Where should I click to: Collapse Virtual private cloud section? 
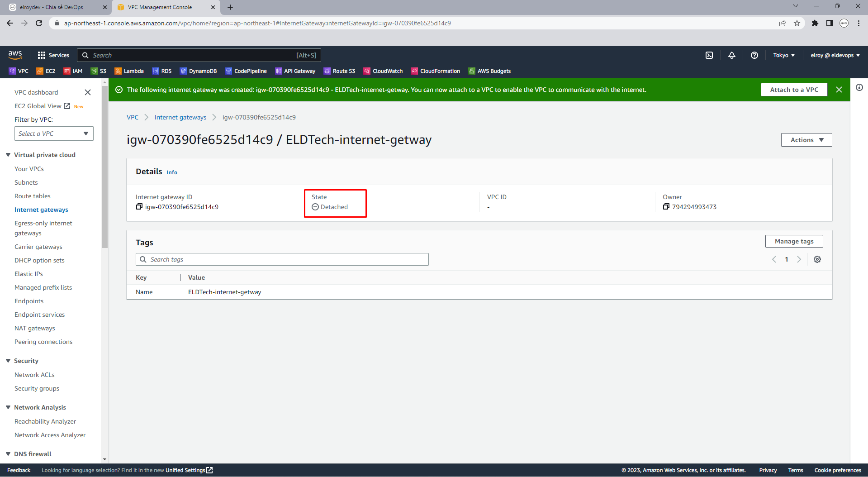coord(8,155)
